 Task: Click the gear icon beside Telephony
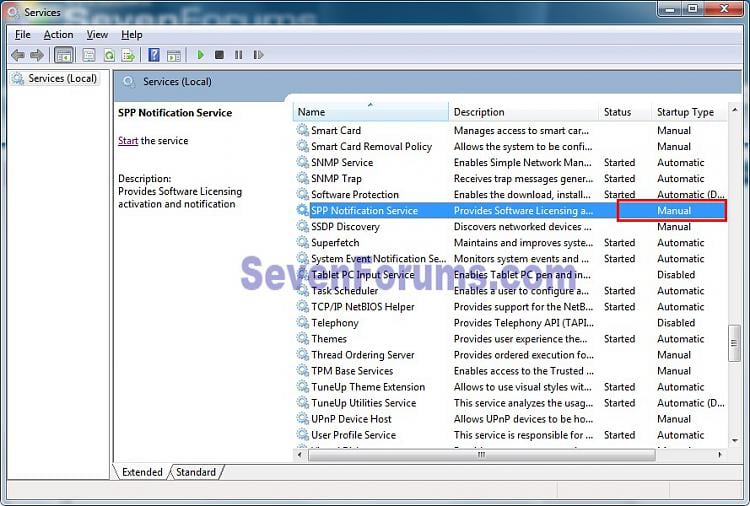click(x=303, y=322)
